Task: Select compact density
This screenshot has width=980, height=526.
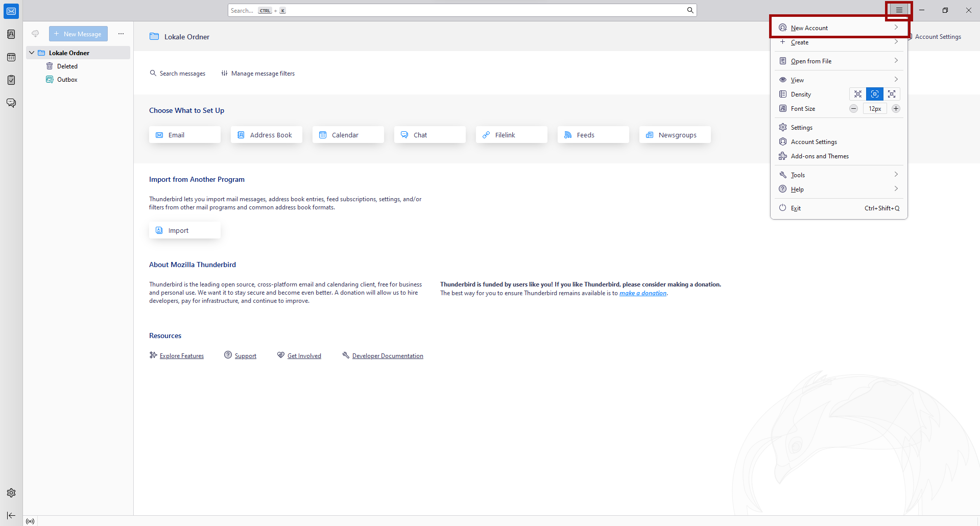Action: tap(858, 94)
